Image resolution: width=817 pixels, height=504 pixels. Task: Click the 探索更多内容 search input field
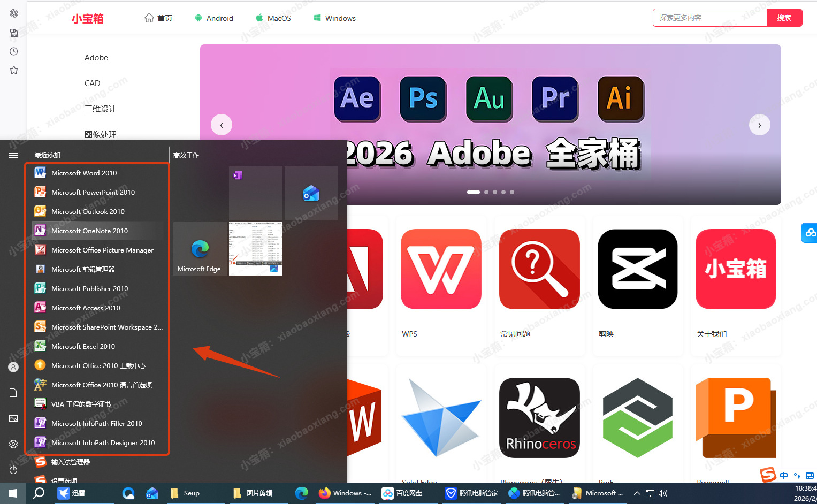tap(709, 18)
